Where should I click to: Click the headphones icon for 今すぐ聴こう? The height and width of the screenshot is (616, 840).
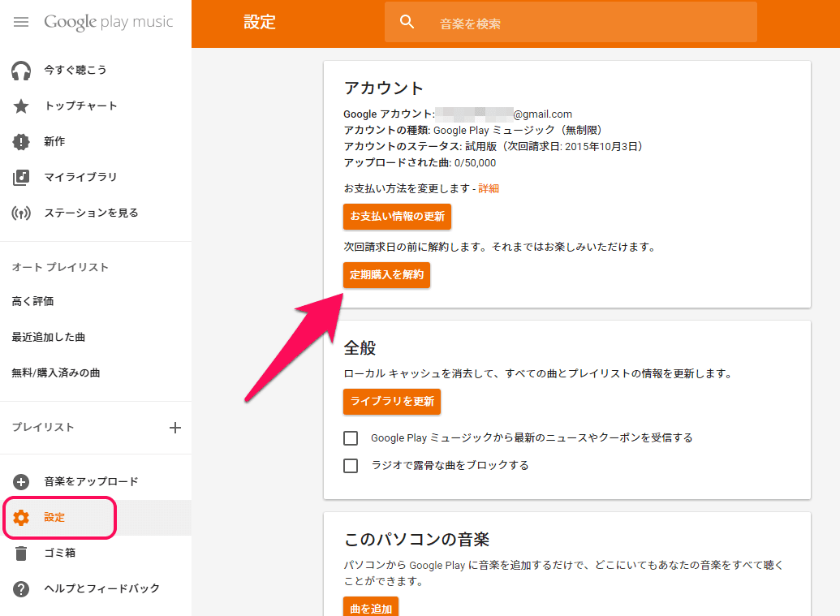point(21,70)
